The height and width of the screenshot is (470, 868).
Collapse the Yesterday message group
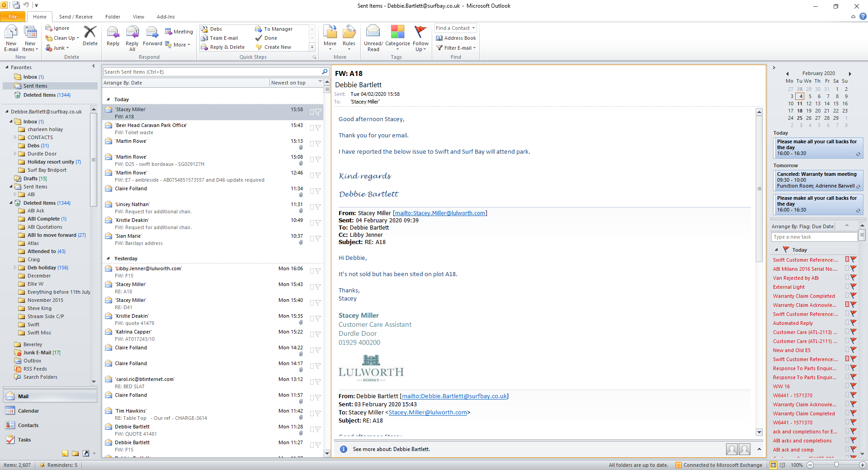tap(108, 258)
